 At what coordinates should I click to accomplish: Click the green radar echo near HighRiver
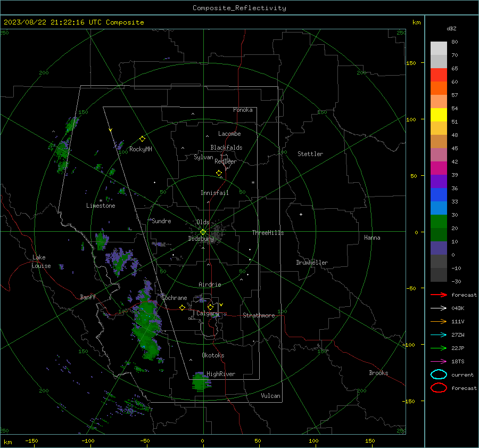pos(201,382)
